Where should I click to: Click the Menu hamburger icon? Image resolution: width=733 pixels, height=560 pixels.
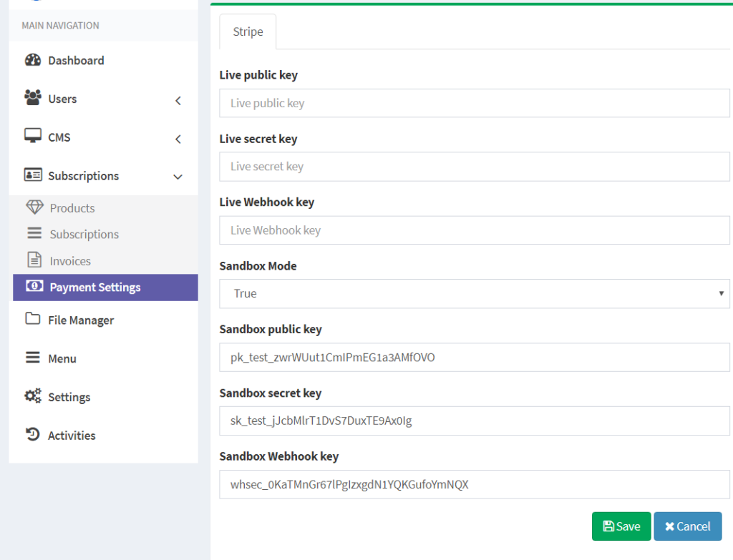[x=33, y=358]
